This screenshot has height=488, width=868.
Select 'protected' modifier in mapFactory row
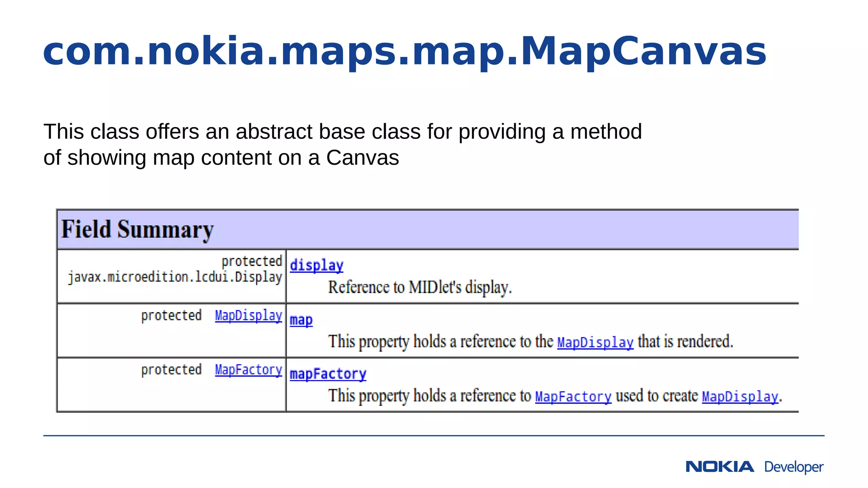(x=171, y=370)
